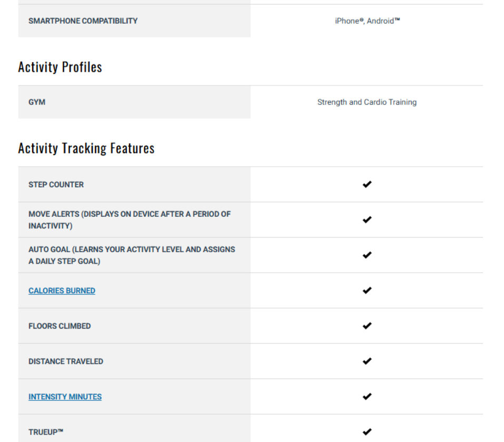Screen dimensions: 504x442
Task: Click the Floors Climbed checkmark icon
Action: coord(367,326)
